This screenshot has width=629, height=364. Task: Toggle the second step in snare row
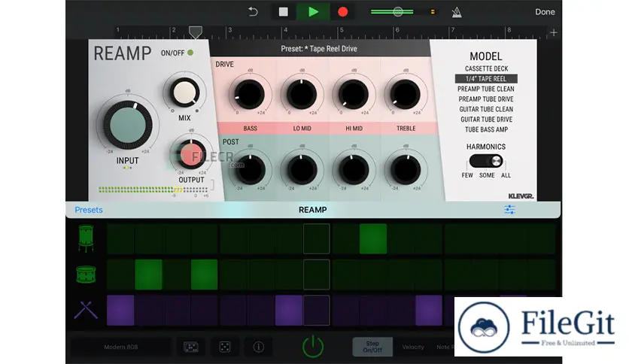click(x=148, y=275)
